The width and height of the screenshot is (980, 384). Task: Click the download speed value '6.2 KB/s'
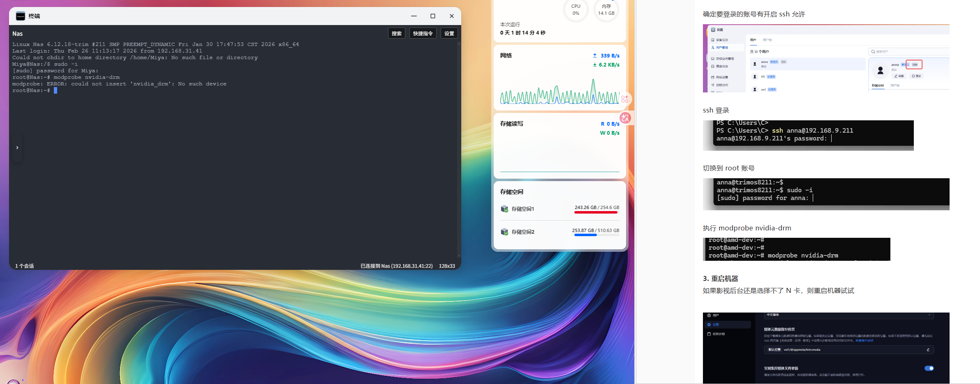coord(609,64)
